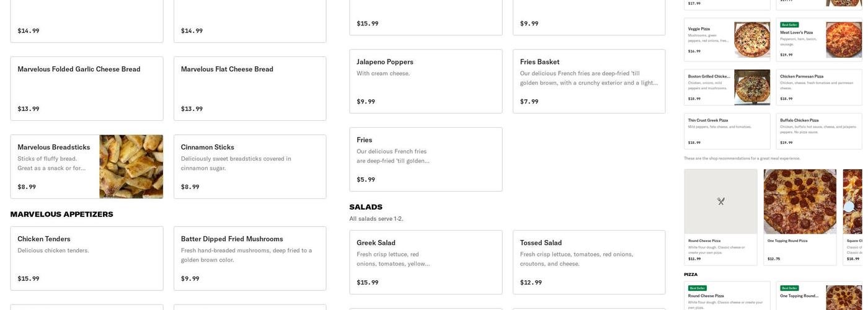Image resolution: width=868 pixels, height=310 pixels.
Task: Click the Meat Lover's Pizza photo
Action: [x=843, y=40]
